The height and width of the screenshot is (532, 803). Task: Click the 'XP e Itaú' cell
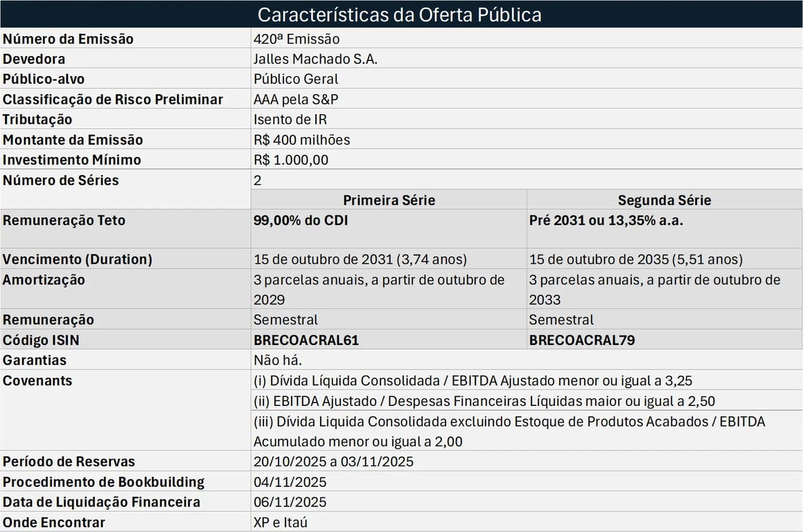pos(281,522)
